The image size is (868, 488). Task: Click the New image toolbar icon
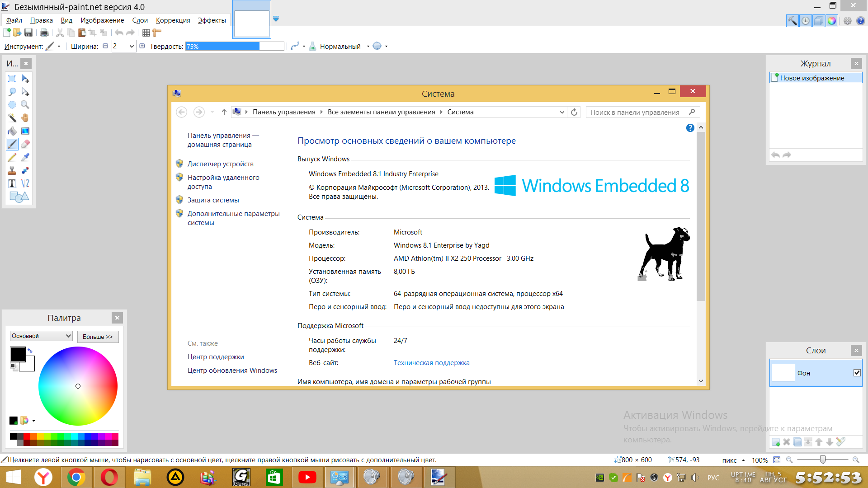click(7, 33)
